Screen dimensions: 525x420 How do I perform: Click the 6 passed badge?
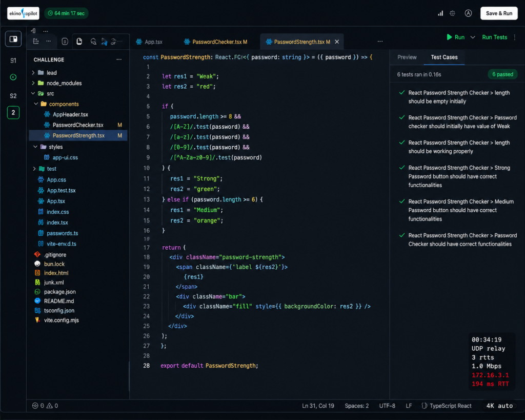tap(502, 74)
